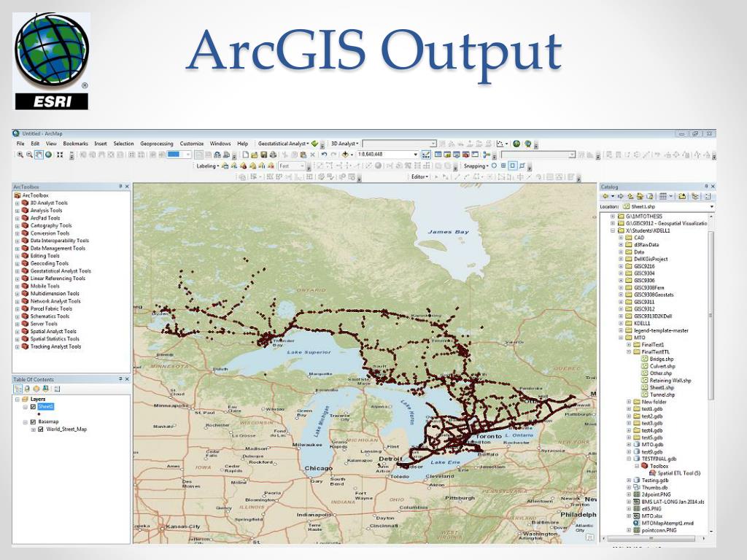Open the Editor Toolbar icon beside scale box
The height and width of the screenshot is (560, 747).
pos(426,155)
